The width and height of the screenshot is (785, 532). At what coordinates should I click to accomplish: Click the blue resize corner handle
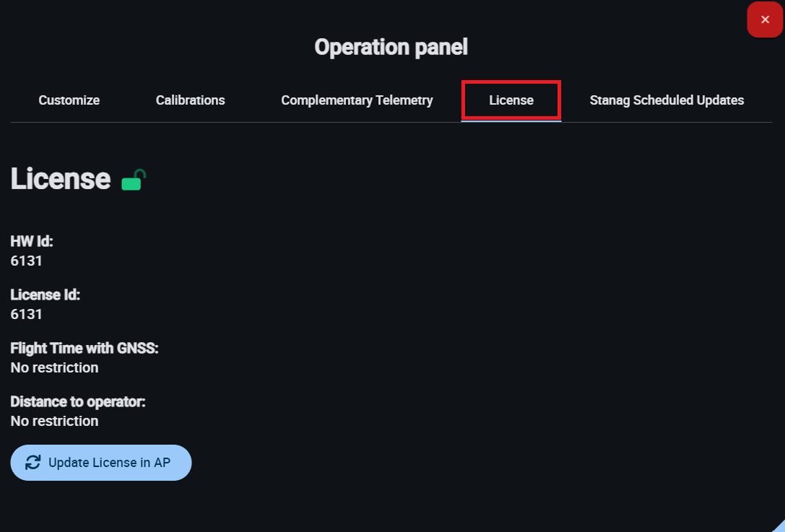click(779, 526)
